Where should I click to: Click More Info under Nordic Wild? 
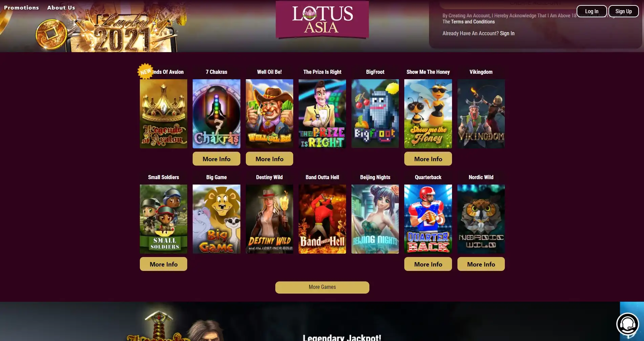pos(481,264)
